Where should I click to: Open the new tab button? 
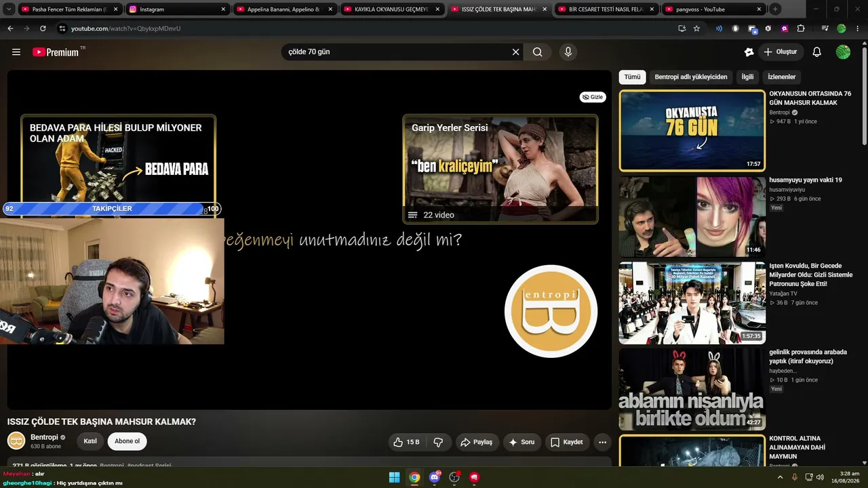(775, 9)
